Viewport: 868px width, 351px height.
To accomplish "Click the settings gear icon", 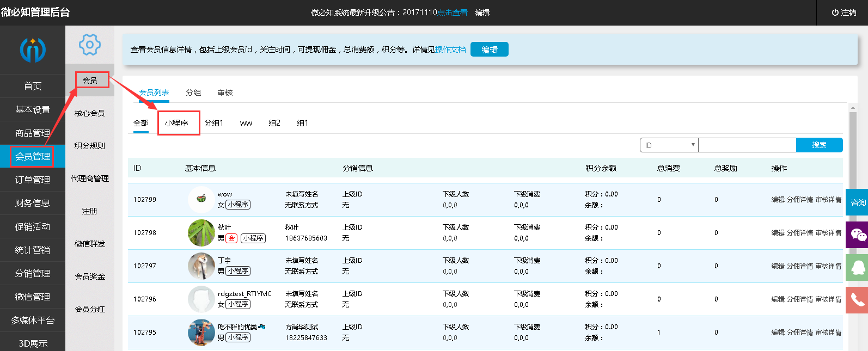I will [x=90, y=45].
